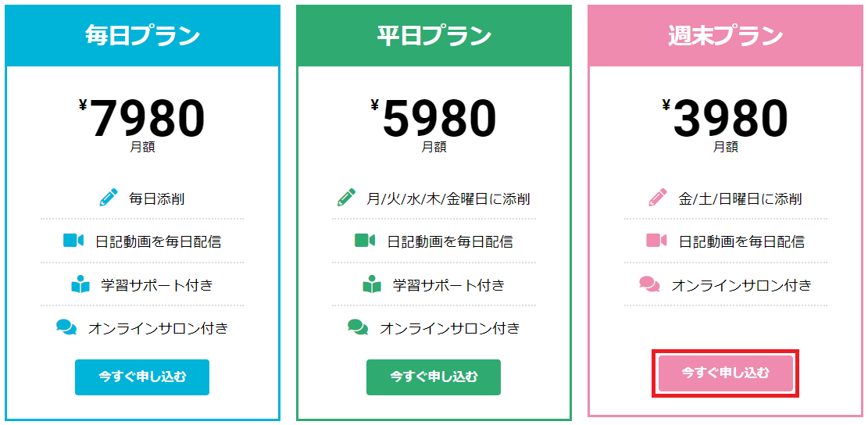The height and width of the screenshot is (425, 868).
Task: Click green chat bubbles icon in 平日プラン
Action: pyautogui.click(x=358, y=327)
